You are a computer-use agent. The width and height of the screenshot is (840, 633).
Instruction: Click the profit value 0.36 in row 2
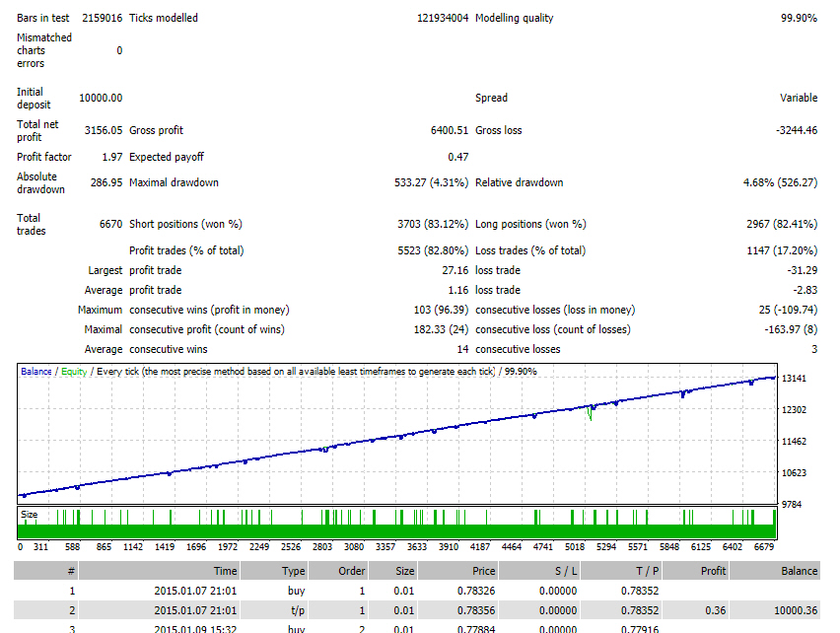coord(716,611)
